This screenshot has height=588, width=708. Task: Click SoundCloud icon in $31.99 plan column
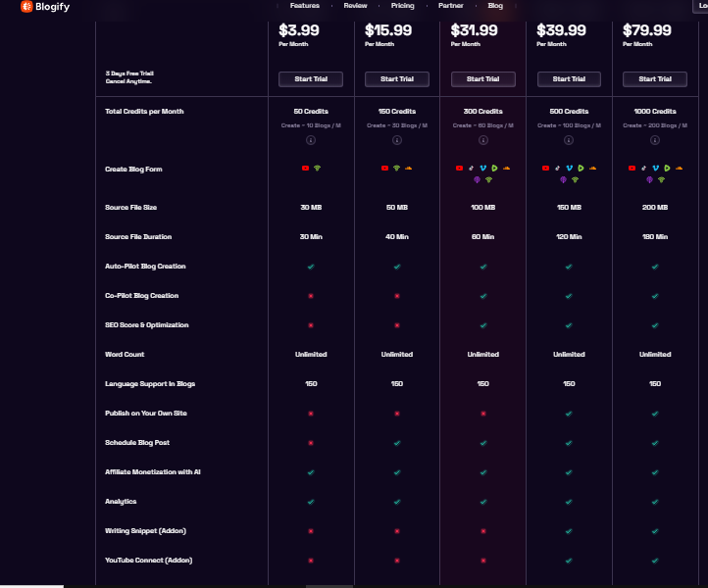506,168
